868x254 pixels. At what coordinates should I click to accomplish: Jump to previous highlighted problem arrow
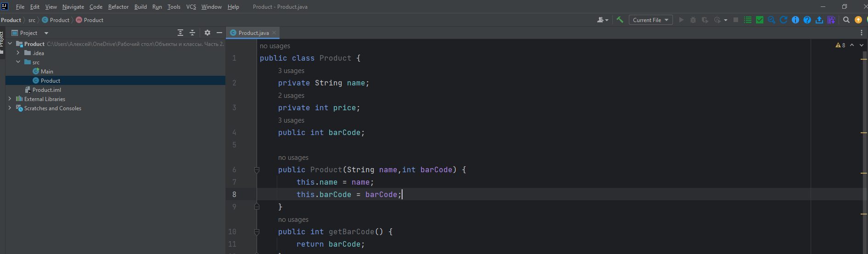[x=852, y=45]
